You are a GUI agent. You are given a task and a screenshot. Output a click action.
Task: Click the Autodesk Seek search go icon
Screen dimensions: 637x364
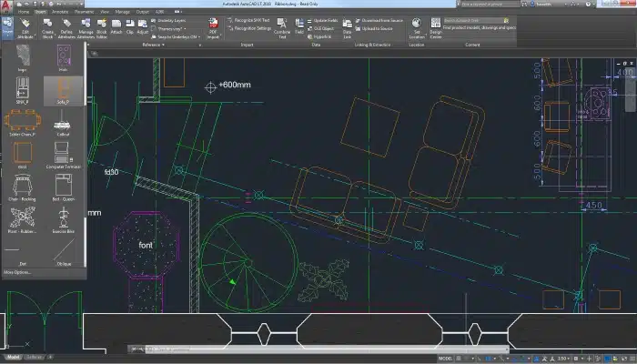(506, 20)
